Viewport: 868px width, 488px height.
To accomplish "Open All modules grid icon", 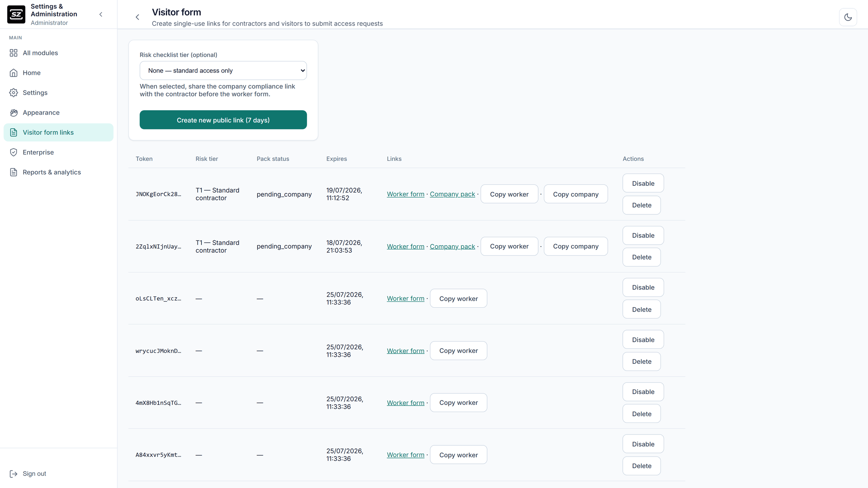I will 13,53.
